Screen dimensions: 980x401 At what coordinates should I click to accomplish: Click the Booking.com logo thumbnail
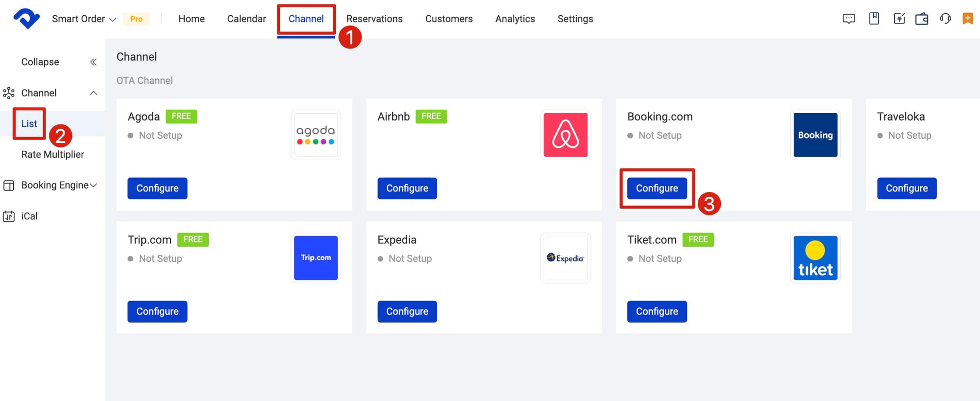point(815,135)
